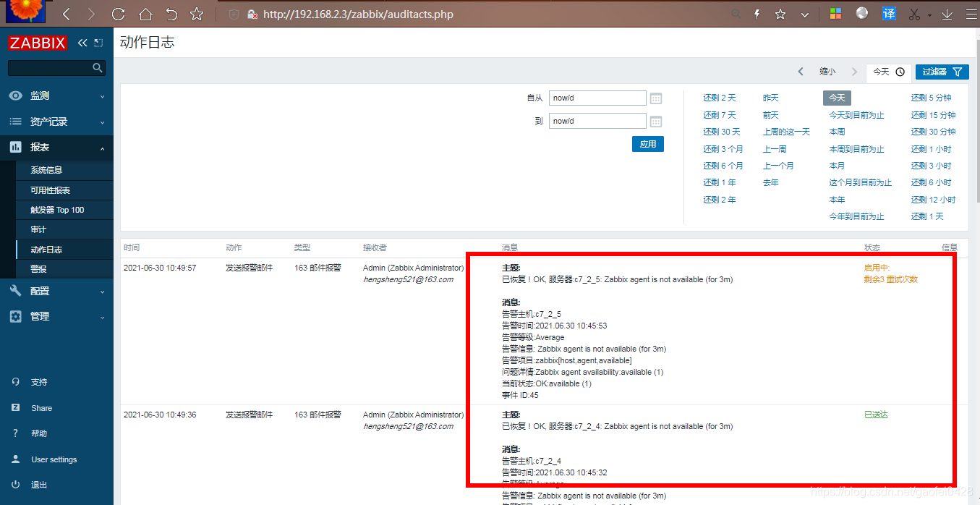Click the highlighted 今天 preset
The width and height of the screenshot is (980, 505).
(x=837, y=98)
